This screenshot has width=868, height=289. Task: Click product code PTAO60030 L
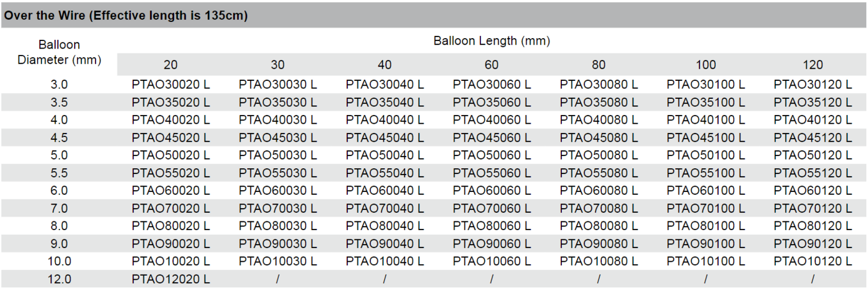278,191
